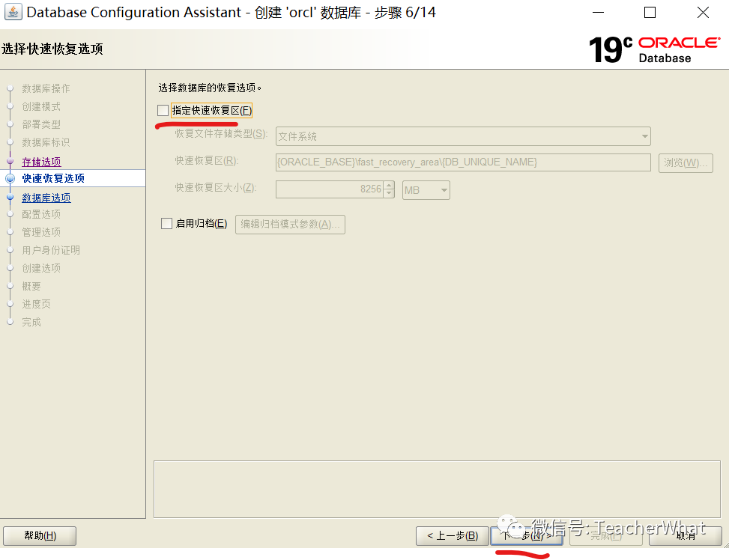Select the 进度页 step
Viewport: 729px width, 560px height.
36,305
